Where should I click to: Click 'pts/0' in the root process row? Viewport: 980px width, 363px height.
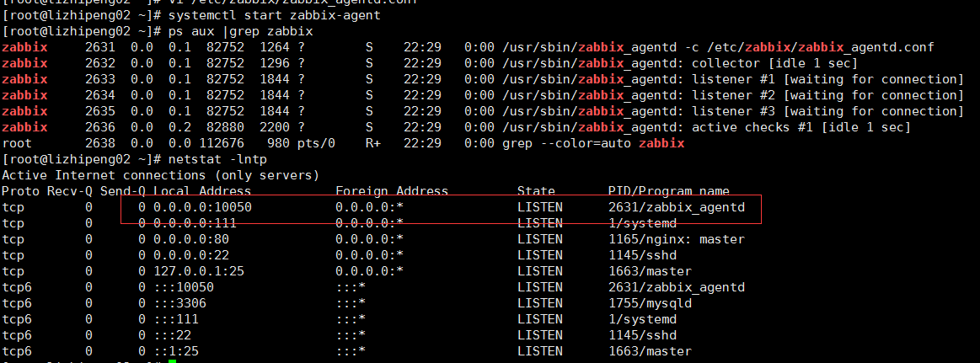pos(316,143)
